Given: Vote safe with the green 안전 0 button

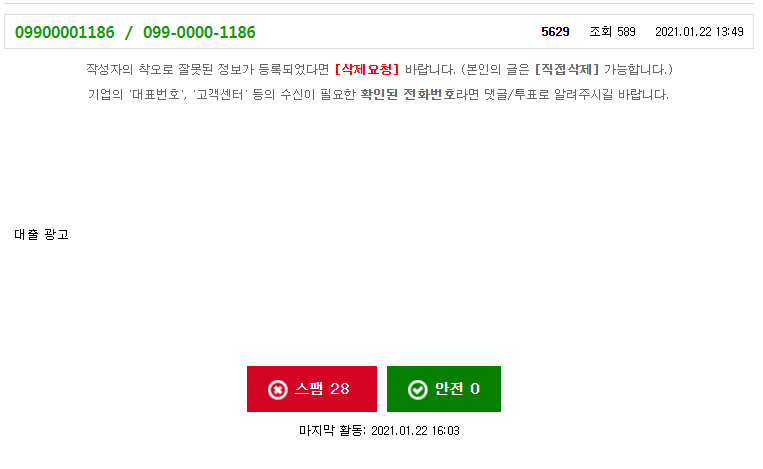Looking at the screenshot, I should pos(443,389).
